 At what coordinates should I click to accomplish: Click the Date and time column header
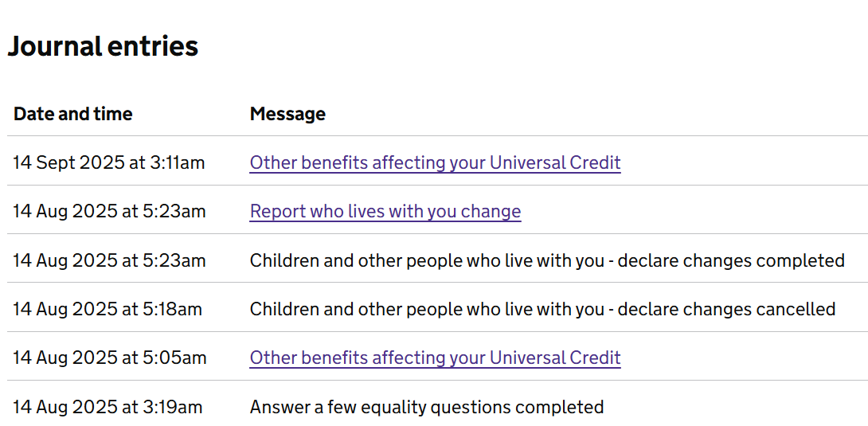(x=73, y=114)
